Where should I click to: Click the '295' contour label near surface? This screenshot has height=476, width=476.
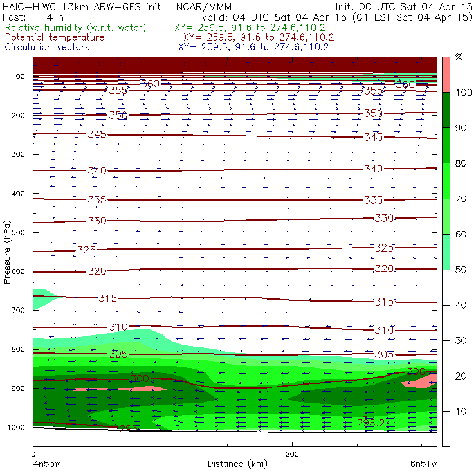[129, 428]
